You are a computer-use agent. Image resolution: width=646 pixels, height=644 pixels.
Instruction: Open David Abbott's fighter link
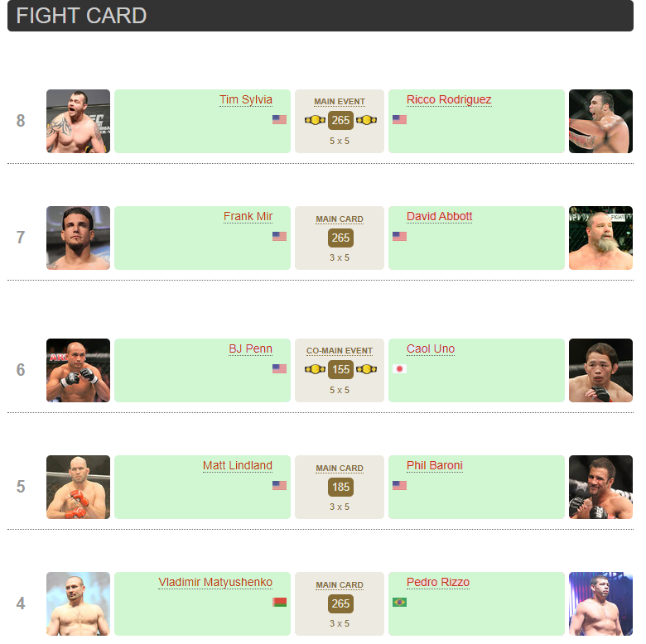coord(439,217)
